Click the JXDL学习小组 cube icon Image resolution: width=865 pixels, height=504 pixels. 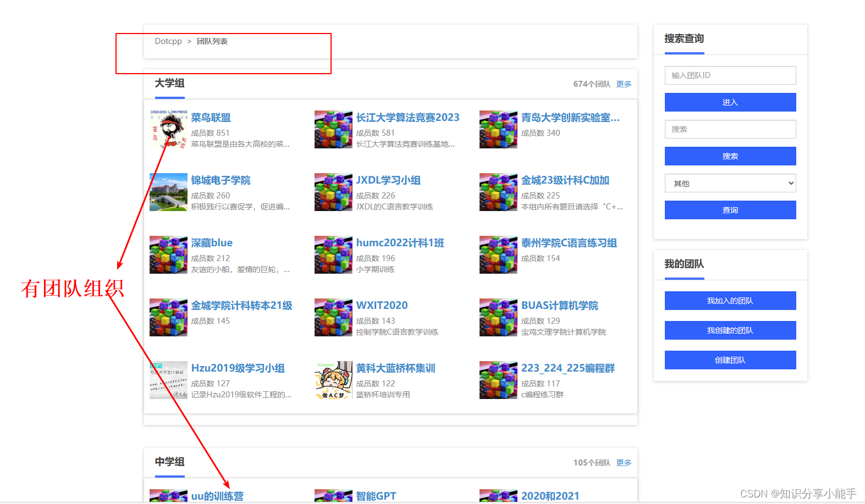point(333,192)
